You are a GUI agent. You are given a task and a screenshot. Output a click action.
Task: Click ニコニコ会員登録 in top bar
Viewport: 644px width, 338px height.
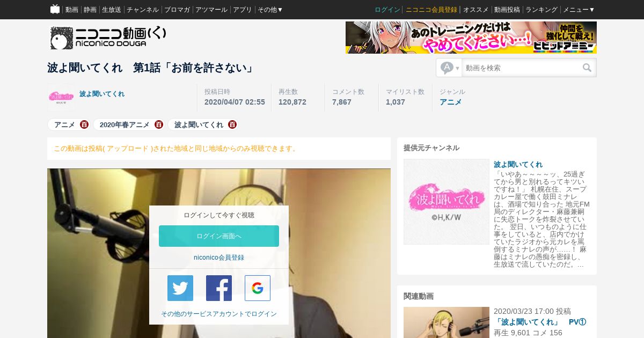point(431,10)
